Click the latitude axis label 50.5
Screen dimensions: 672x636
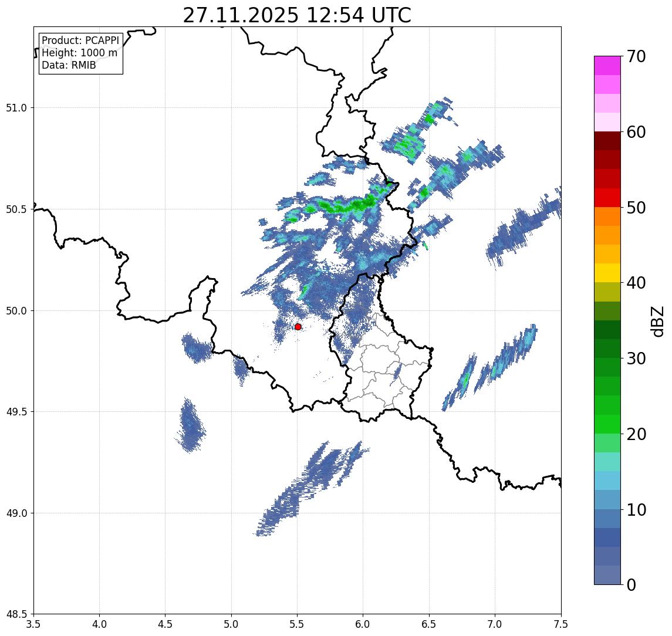16,209
